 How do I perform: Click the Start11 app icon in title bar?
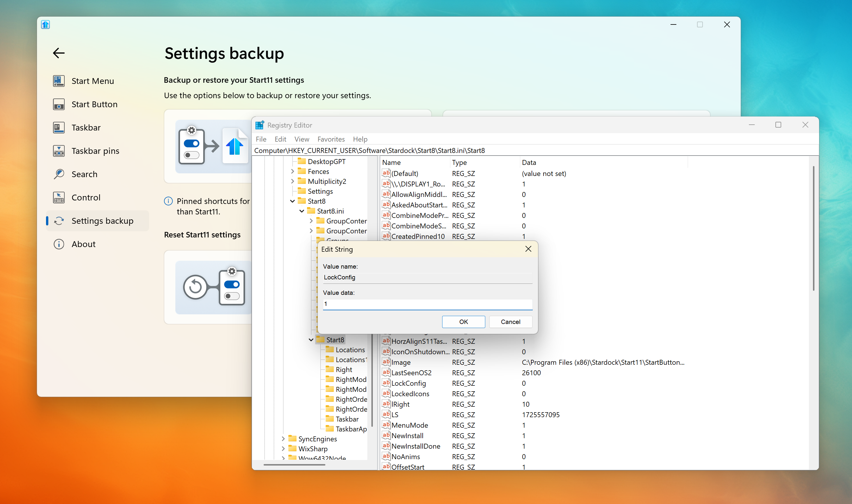(x=45, y=24)
